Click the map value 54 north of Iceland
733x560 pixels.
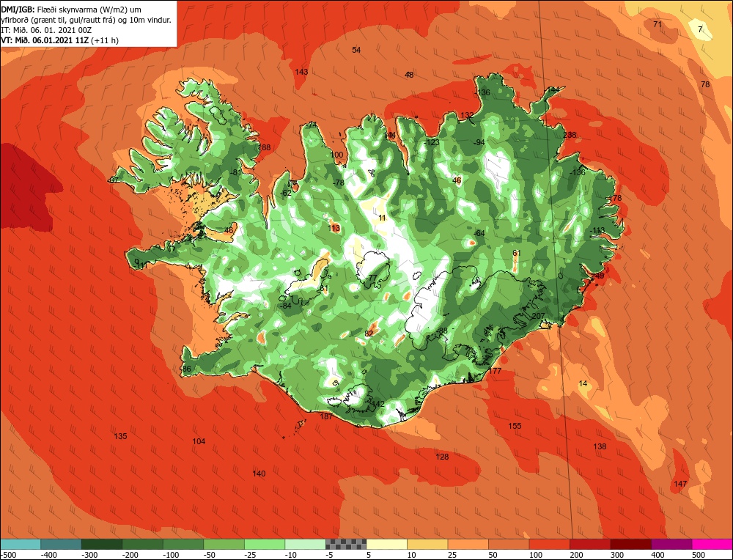click(356, 50)
